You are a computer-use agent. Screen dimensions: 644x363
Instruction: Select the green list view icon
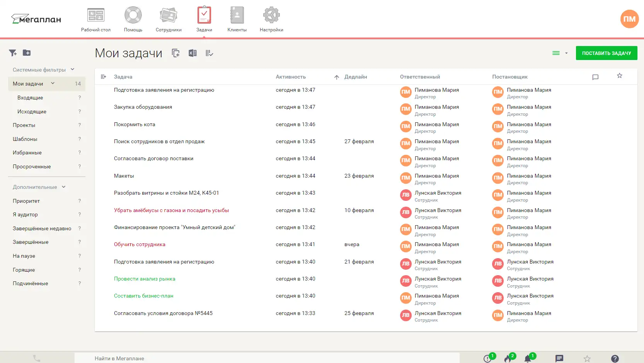pos(556,53)
